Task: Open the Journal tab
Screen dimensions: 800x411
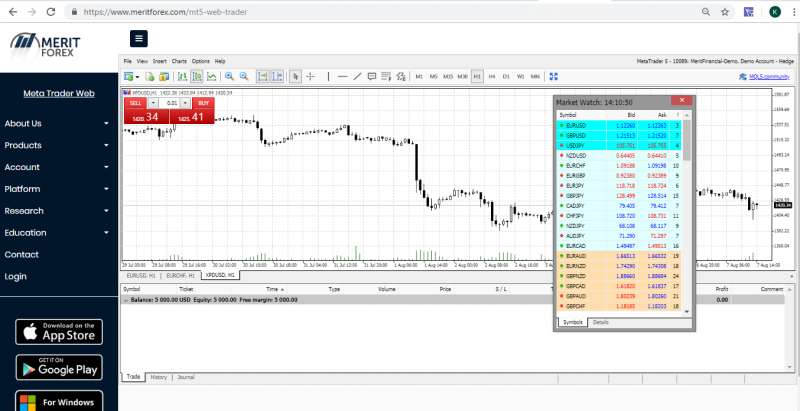Action: (x=186, y=377)
